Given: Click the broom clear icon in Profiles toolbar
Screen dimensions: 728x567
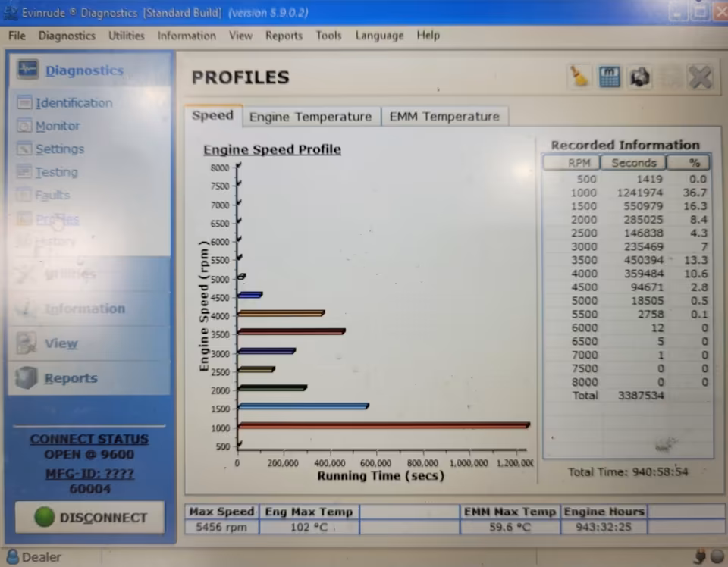Looking at the screenshot, I should 579,77.
